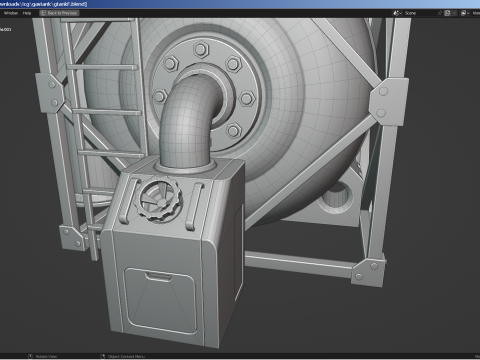Click the Scene name field
Screen dimensions: 480x360
419,13
